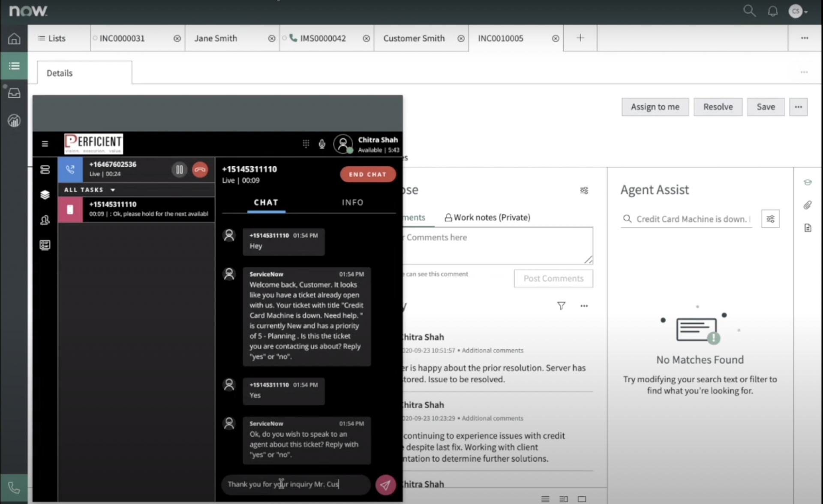Open the notifications bell
Screen dimensions: 823x504
click(772, 11)
